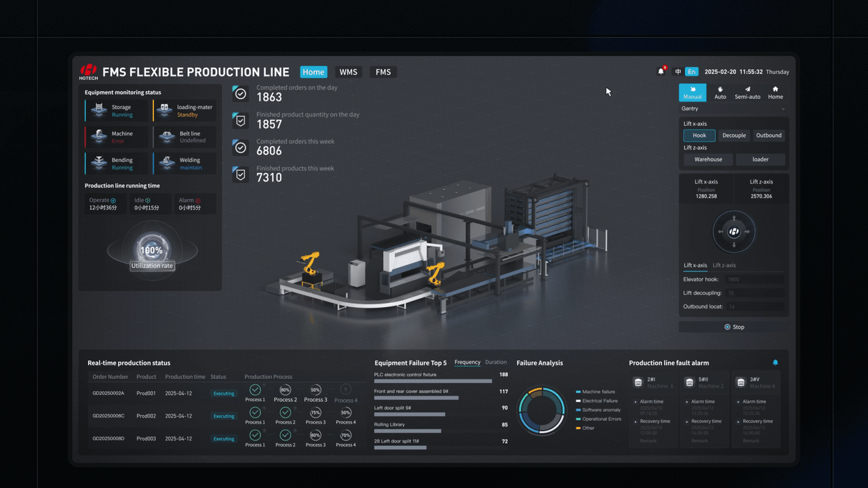Click Process 1 checkmark for order GD20250002A

255,390
